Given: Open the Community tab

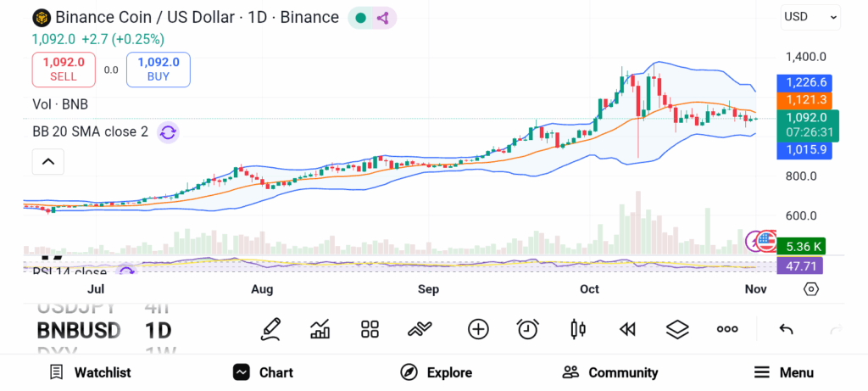Looking at the screenshot, I should [610, 372].
